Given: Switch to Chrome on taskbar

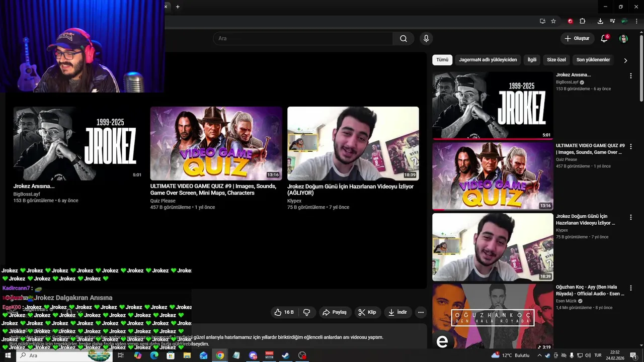Looking at the screenshot, I should click(220, 355).
